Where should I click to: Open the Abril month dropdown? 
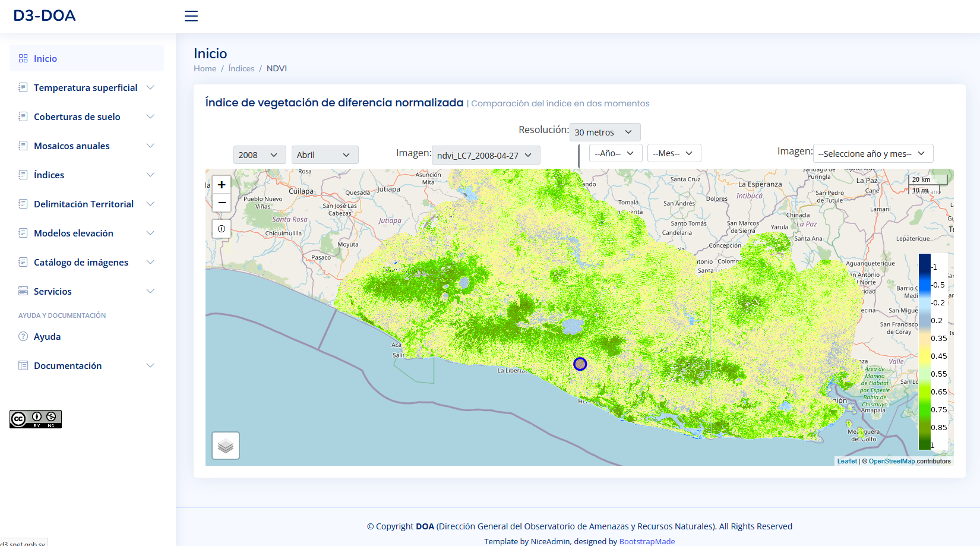325,154
